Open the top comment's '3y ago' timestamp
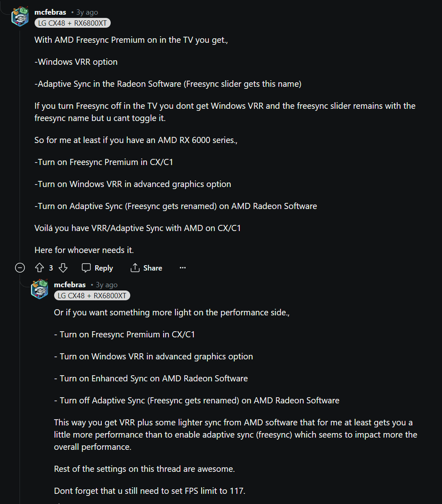Viewport: 442px width, 504px height. tap(87, 12)
